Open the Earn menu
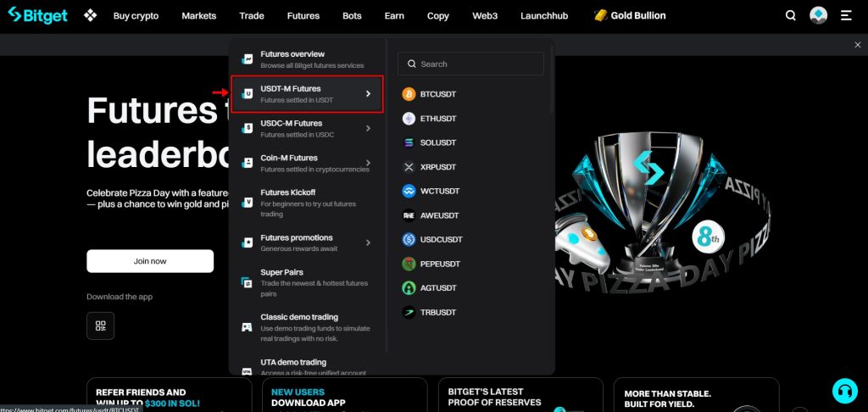 [394, 15]
